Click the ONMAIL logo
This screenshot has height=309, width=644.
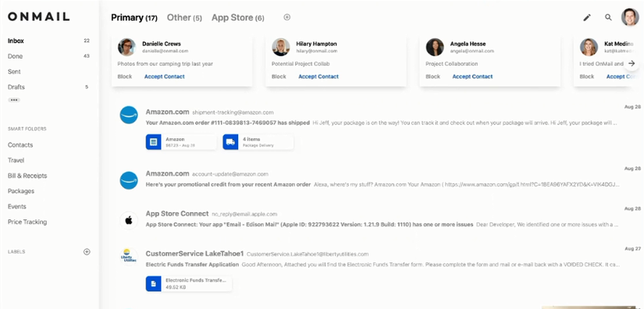(38, 17)
